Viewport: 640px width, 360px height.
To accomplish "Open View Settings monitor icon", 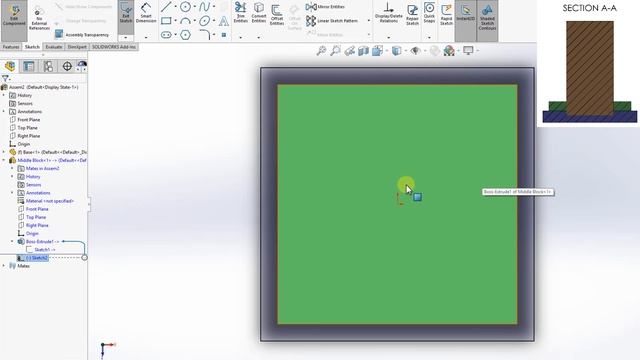I will 468,51.
